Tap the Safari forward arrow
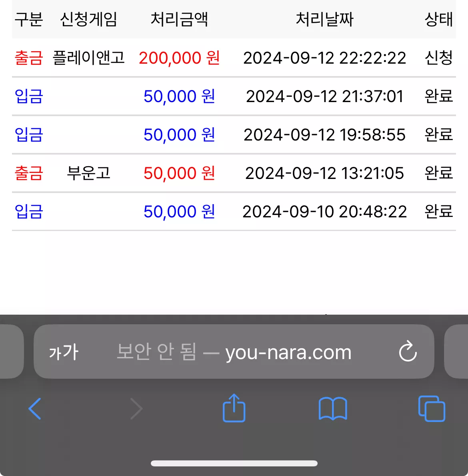Viewport: 468px width, 476px height. pyautogui.click(x=136, y=409)
